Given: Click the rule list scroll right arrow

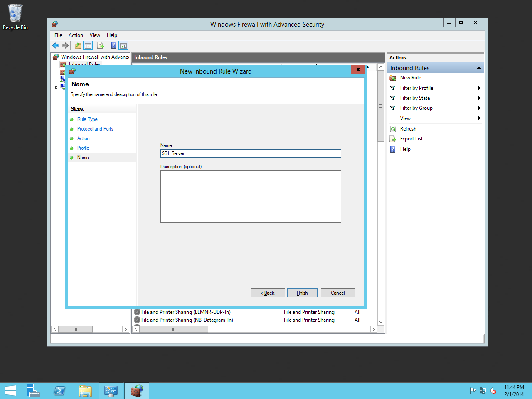Looking at the screenshot, I should [x=374, y=329].
